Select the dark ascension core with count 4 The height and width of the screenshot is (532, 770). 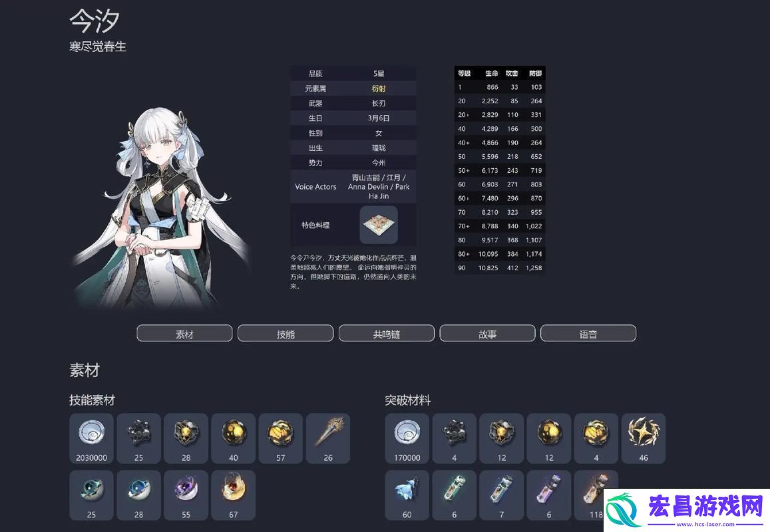455,438
